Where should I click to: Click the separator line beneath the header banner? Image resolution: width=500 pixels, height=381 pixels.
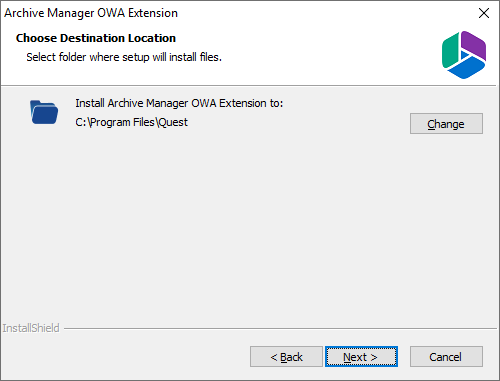click(x=249, y=86)
